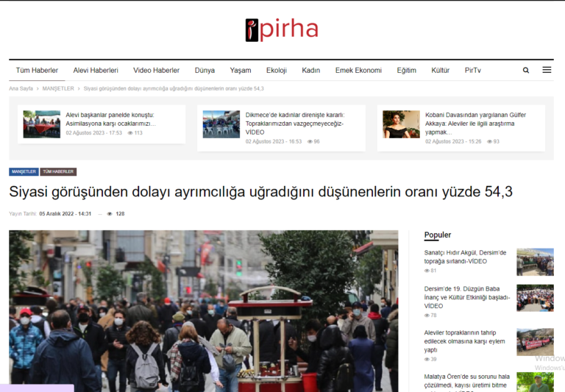Click MANŞETLER breadcrumb link
This screenshot has height=392, width=565.
click(x=58, y=88)
